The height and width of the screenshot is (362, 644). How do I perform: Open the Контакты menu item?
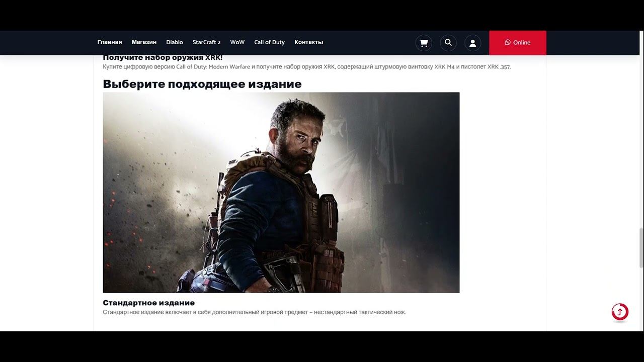[x=308, y=42]
